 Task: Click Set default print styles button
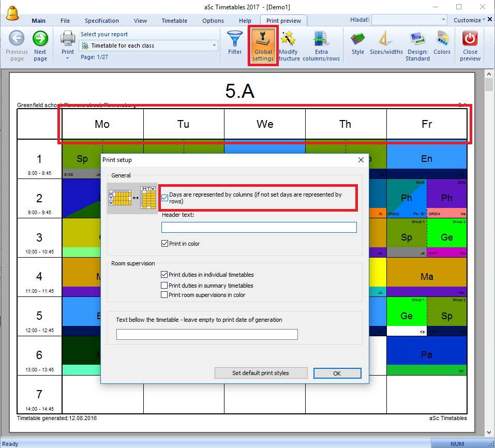point(261,373)
